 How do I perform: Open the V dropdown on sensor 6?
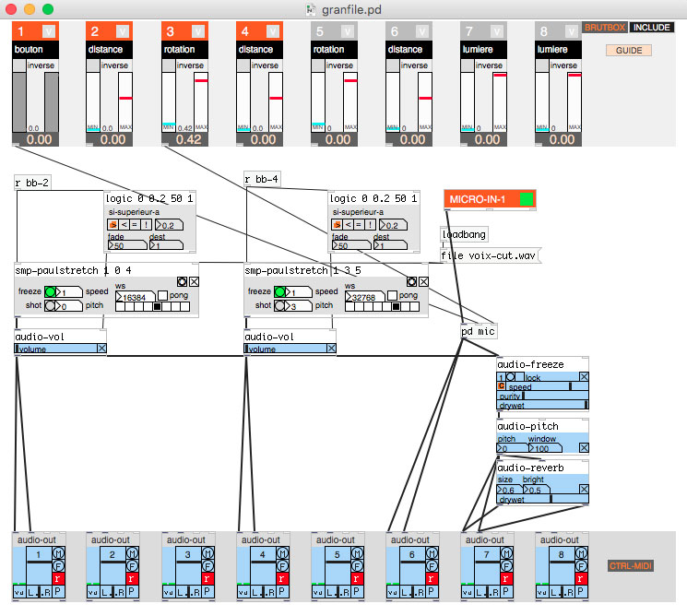tap(422, 31)
